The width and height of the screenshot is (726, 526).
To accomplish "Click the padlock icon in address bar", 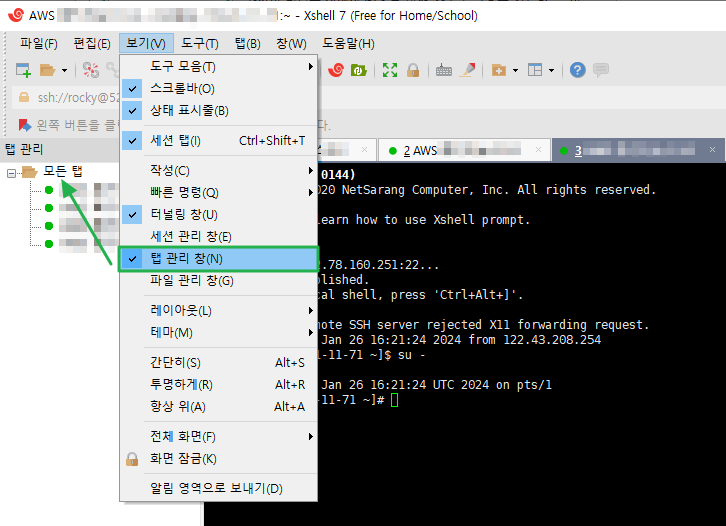I will pyautogui.click(x=24, y=97).
